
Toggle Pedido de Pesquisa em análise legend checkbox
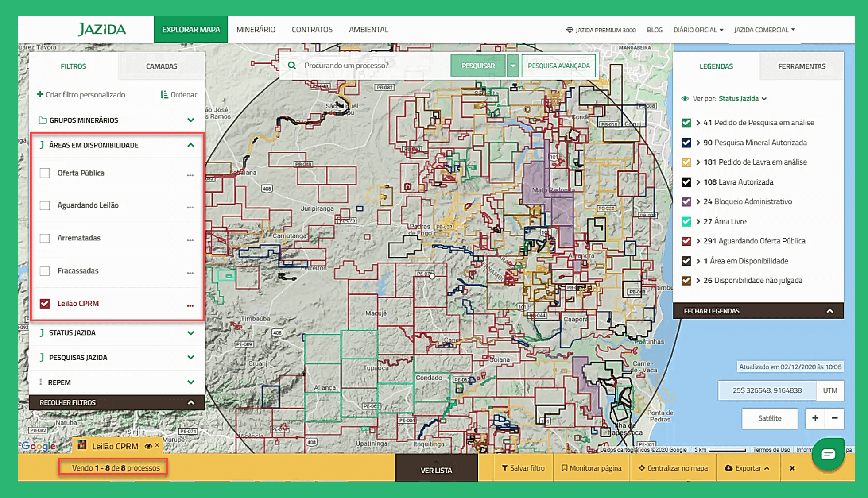tap(686, 123)
